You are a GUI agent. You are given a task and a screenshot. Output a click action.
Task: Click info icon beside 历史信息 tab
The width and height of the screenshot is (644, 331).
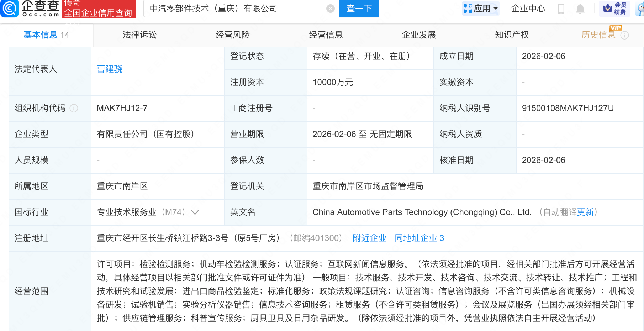[625, 35]
